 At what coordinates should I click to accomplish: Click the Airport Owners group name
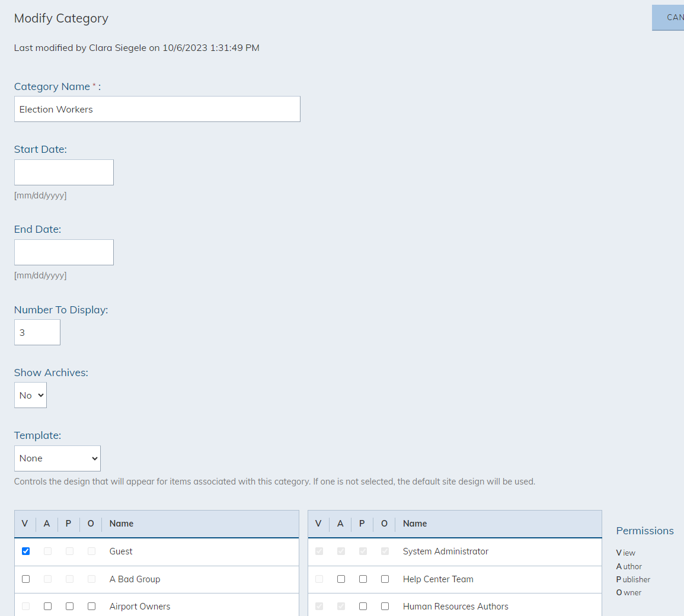click(x=140, y=606)
